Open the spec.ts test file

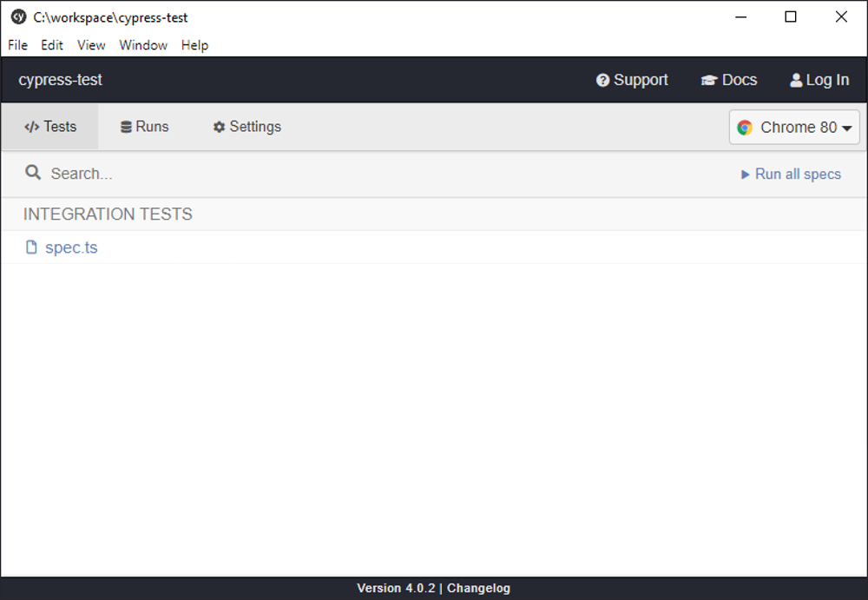[x=71, y=247]
